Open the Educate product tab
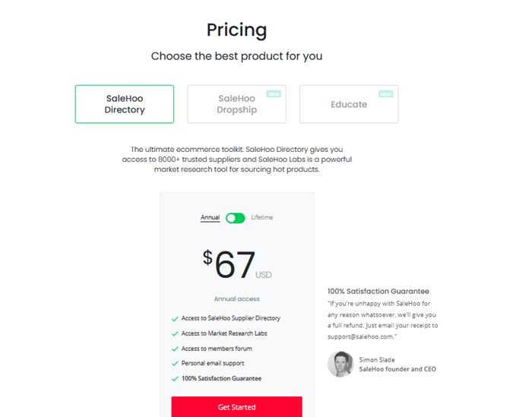This screenshot has height=417, width=532. (x=349, y=104)
